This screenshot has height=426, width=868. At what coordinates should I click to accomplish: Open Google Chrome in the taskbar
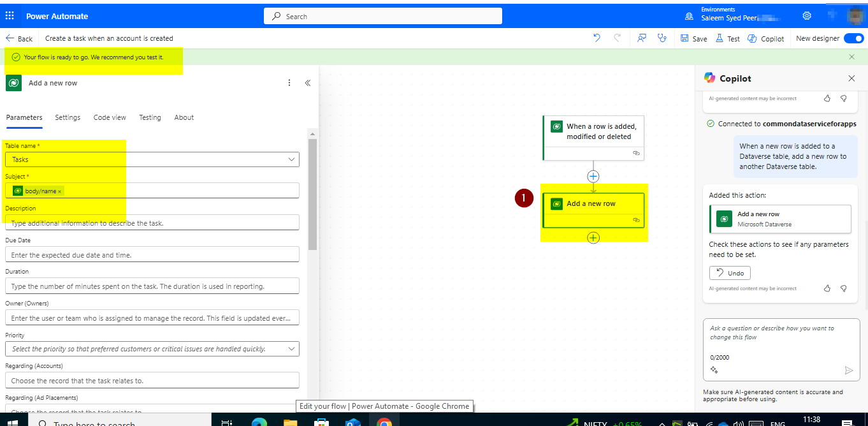coord(384,422)
